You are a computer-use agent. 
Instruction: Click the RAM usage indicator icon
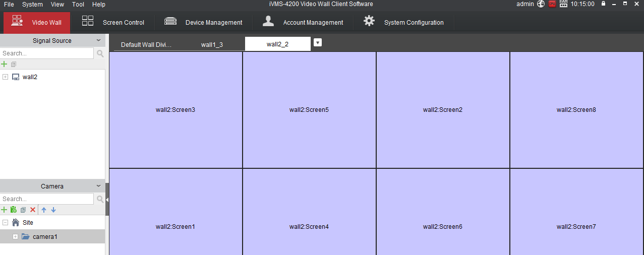click(x=563, y=4)
